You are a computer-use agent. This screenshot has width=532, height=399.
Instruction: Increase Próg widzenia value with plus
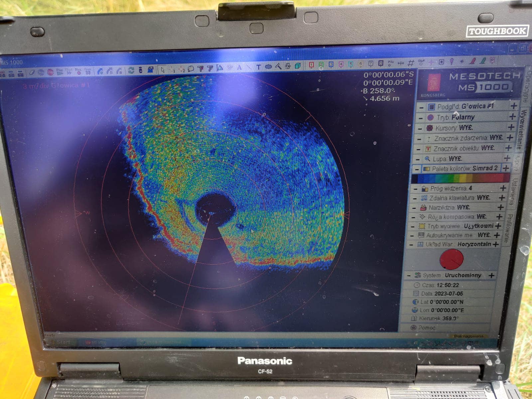(503, 188)
